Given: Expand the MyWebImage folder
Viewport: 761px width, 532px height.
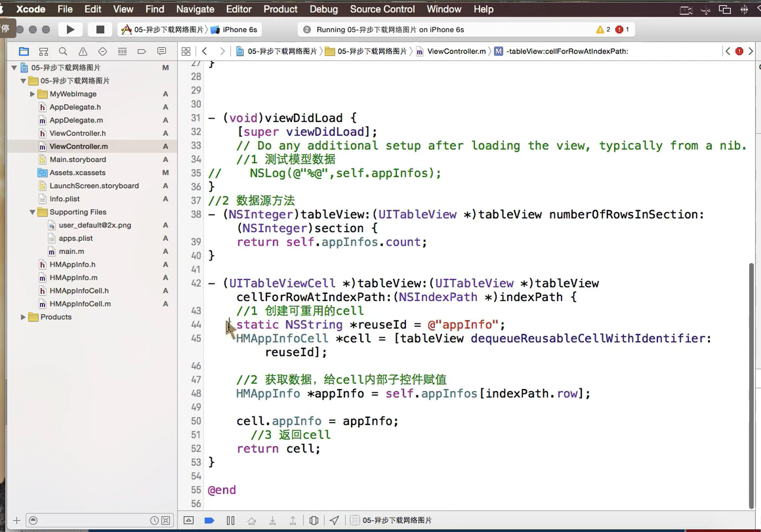Looking at the screenshot, I should pyautogui.click(x=32, y=94).
